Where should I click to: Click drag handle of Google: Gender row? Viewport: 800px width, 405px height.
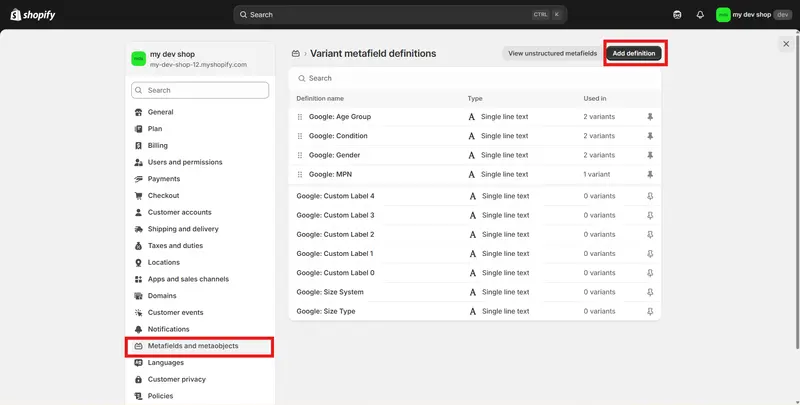point(299,155)
